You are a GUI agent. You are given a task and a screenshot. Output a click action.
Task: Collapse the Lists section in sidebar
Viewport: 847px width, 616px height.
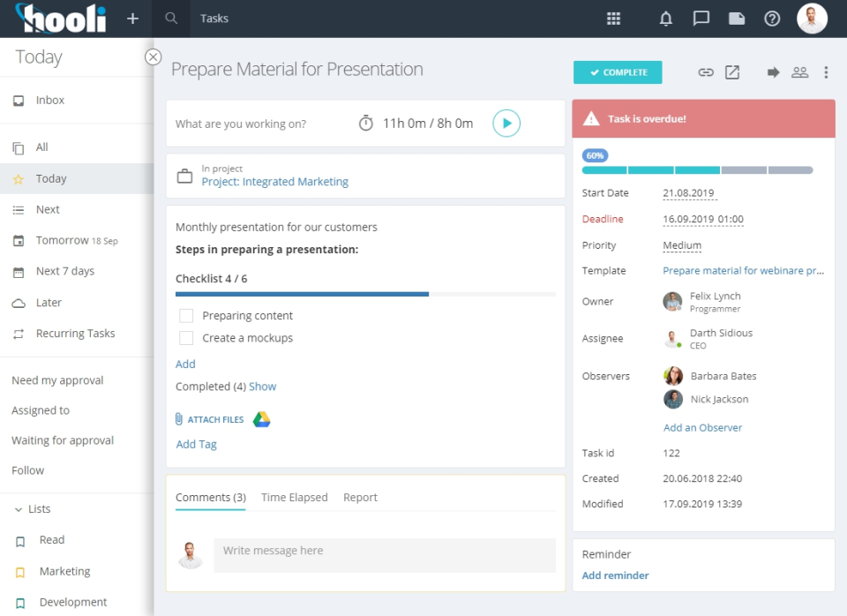pos(18,509)
